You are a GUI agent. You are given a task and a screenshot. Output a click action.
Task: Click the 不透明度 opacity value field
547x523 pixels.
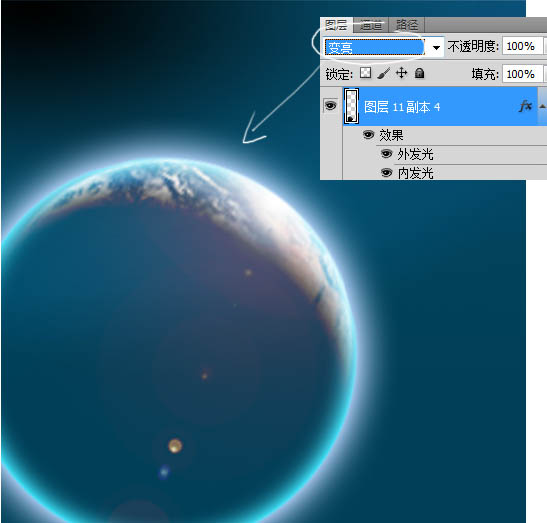pos(522,46)
